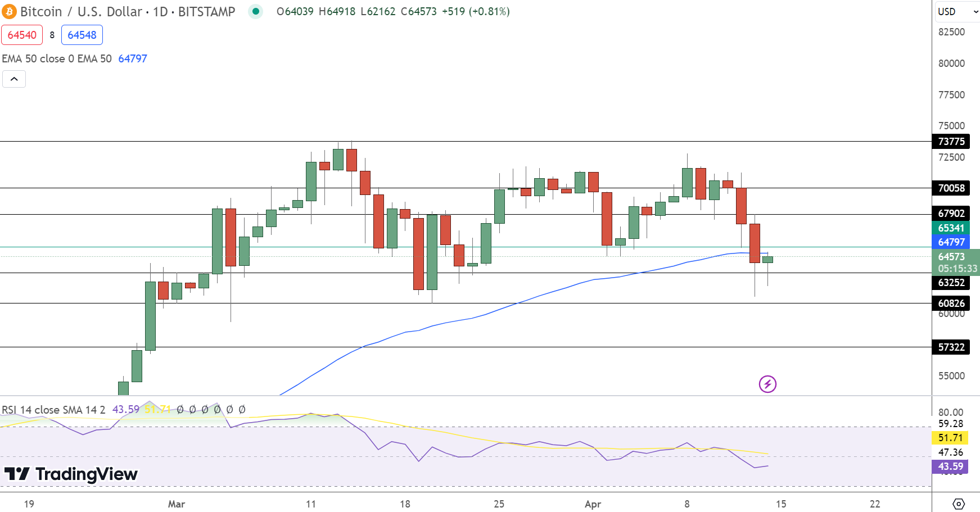
Task: Click the EMA value 64797 in legend
Action: [x=133, y=58]
